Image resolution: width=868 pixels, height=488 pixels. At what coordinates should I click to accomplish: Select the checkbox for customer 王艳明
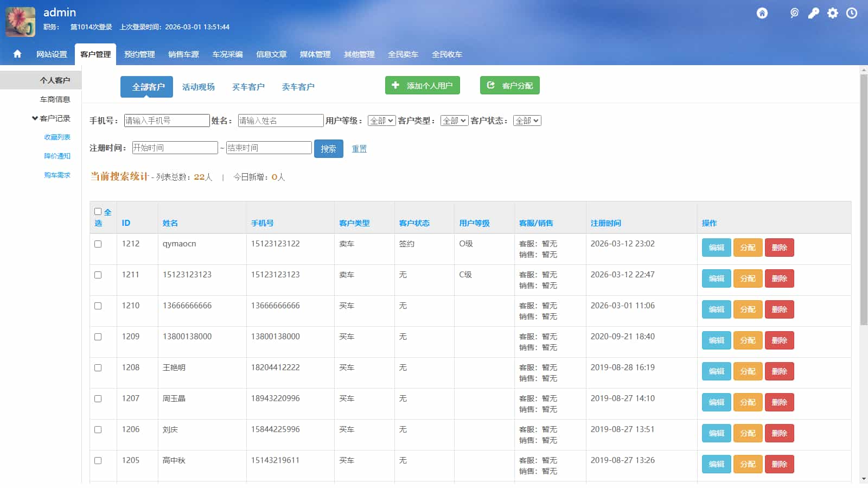(98, 368)
